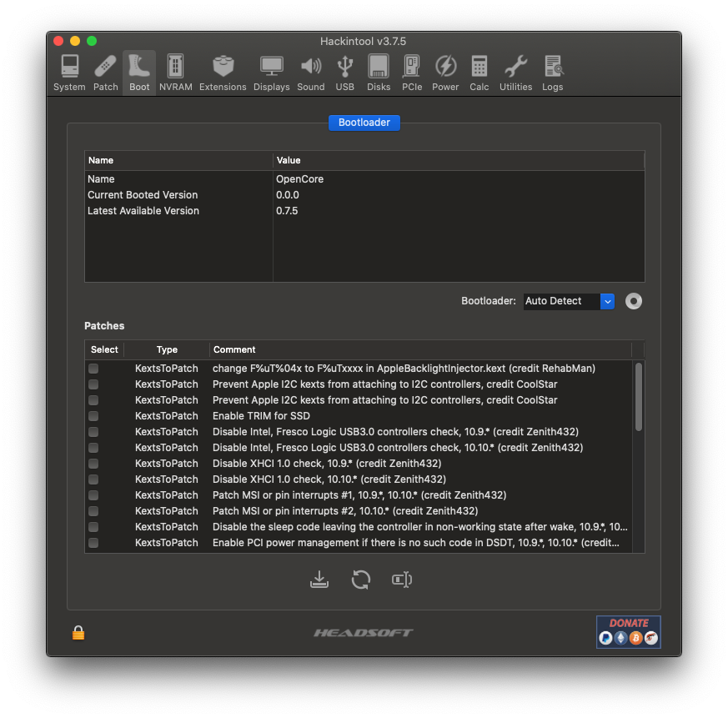This screenshot has height=718, width=728.
Task: Click the Donate button
Action: (628, 633)
